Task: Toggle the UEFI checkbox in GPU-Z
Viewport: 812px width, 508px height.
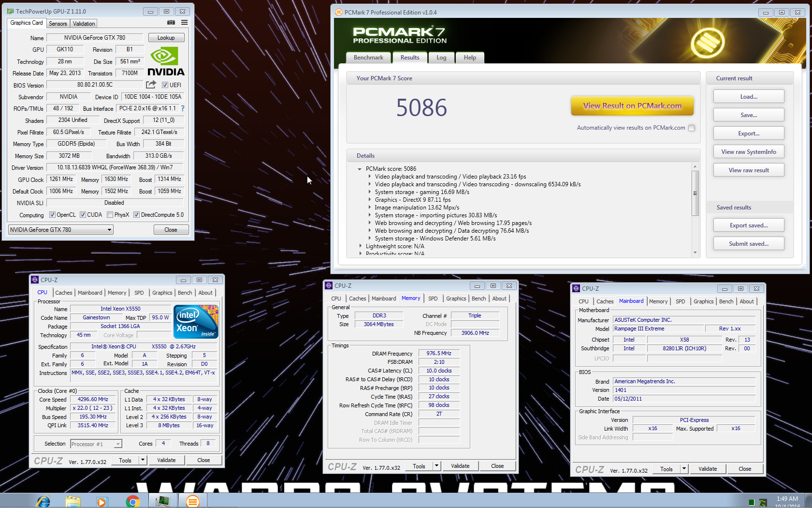Action: (x=165, y=85)
